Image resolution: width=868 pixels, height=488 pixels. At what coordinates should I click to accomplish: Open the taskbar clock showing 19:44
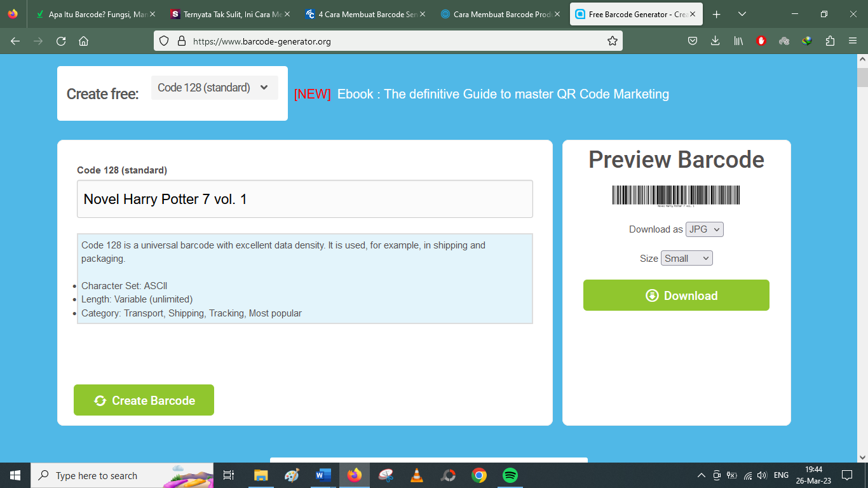(813, 475)
